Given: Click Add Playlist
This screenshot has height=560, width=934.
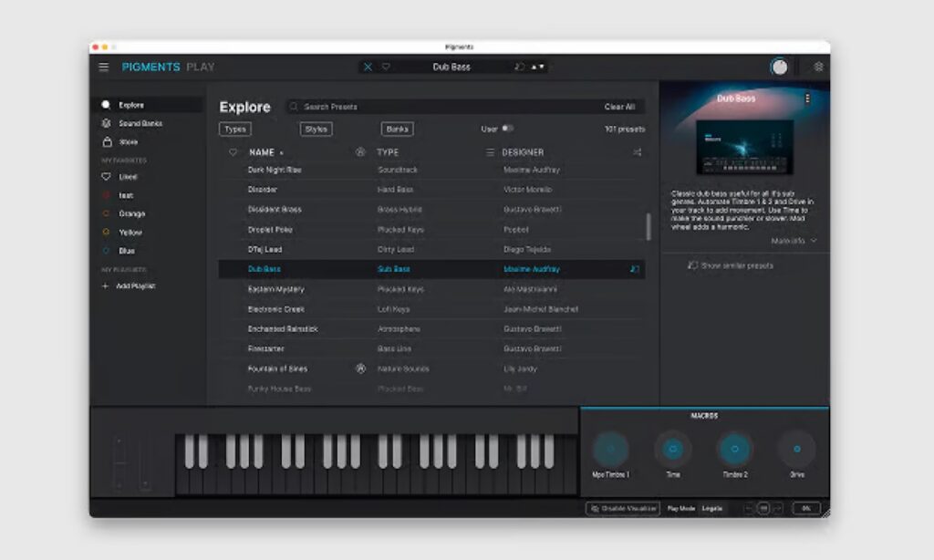Looking at the screenshot, I should coord(136,286).
